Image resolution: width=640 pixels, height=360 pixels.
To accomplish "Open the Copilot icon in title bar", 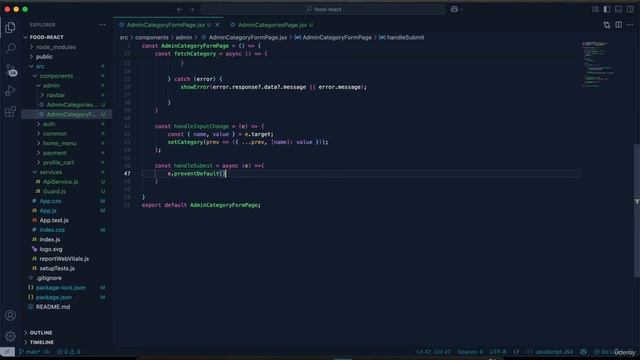I will [454, 9].
